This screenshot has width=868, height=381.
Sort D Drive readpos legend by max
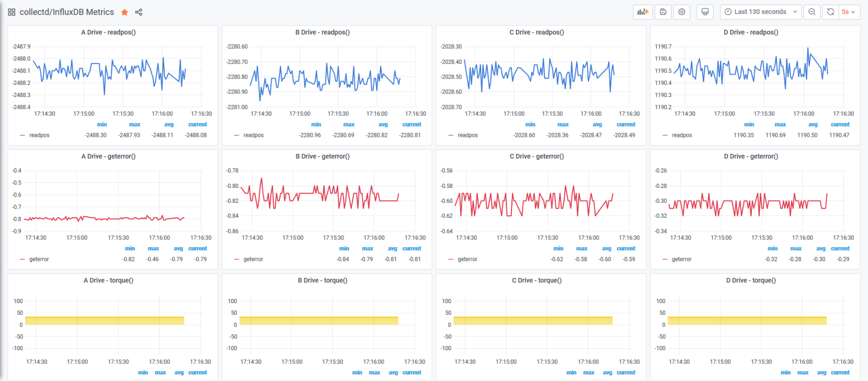click(x=780, y=124)
